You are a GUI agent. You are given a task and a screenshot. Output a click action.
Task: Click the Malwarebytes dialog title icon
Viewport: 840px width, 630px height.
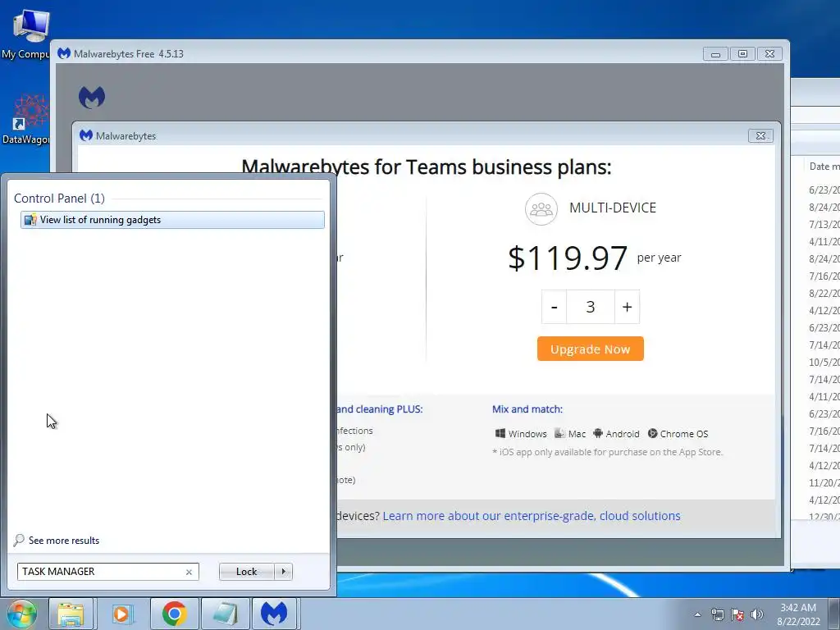pos(85,135)
